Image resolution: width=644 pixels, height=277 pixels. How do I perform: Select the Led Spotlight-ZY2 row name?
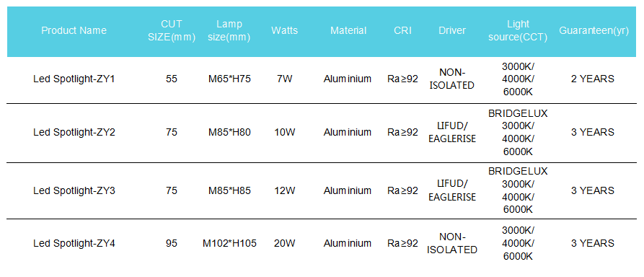[74, 132]
